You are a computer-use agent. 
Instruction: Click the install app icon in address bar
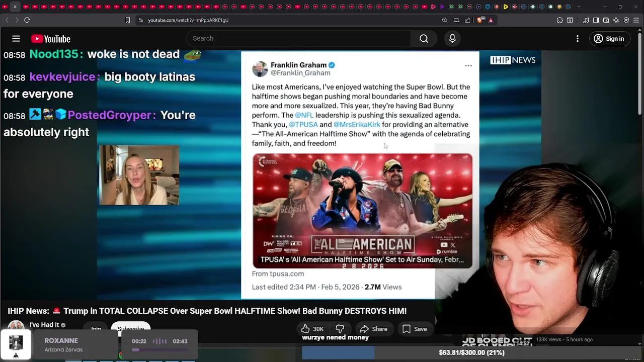456,20
